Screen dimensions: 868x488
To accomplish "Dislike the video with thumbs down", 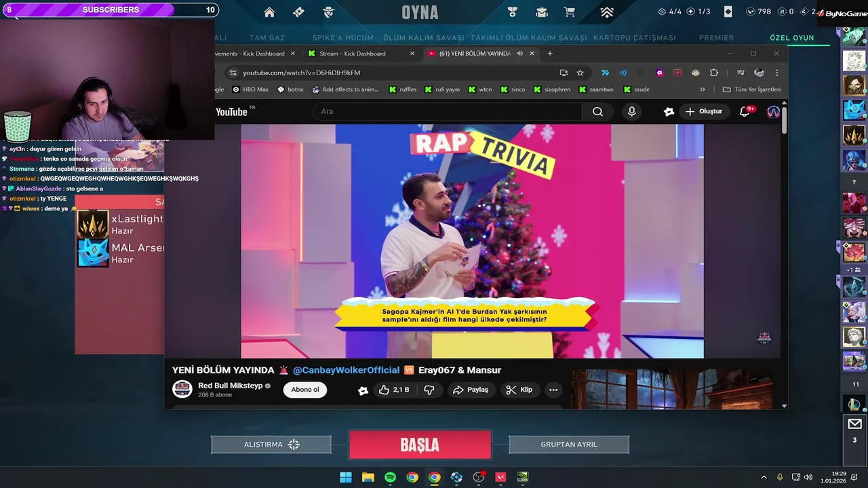I will [x=429, y=390].
